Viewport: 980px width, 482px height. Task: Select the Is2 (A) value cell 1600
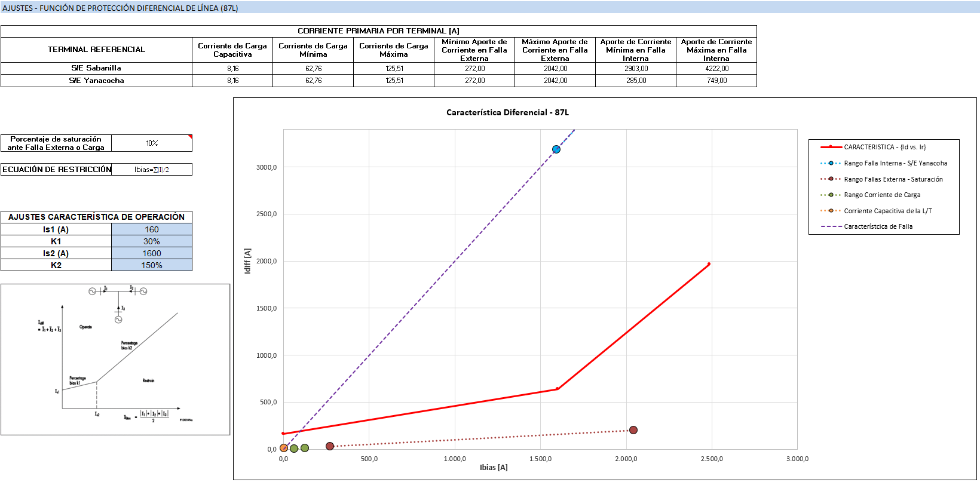(152, 253)
